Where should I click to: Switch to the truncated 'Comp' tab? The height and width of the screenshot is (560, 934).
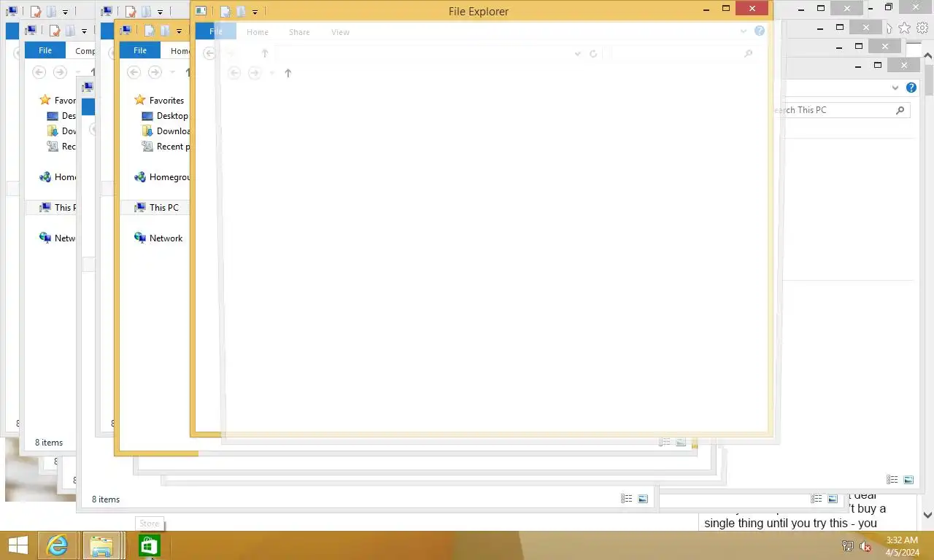coord(85,50)
